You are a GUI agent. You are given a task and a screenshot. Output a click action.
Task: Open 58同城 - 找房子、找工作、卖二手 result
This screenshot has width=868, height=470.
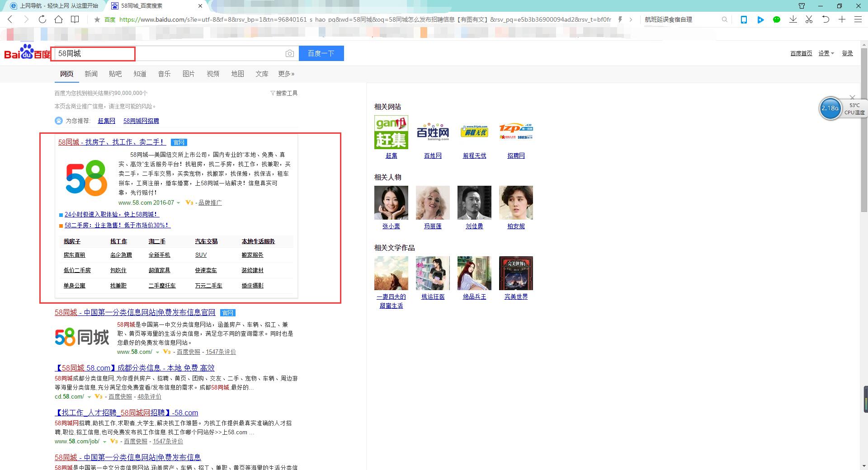[x=112, y=142]
